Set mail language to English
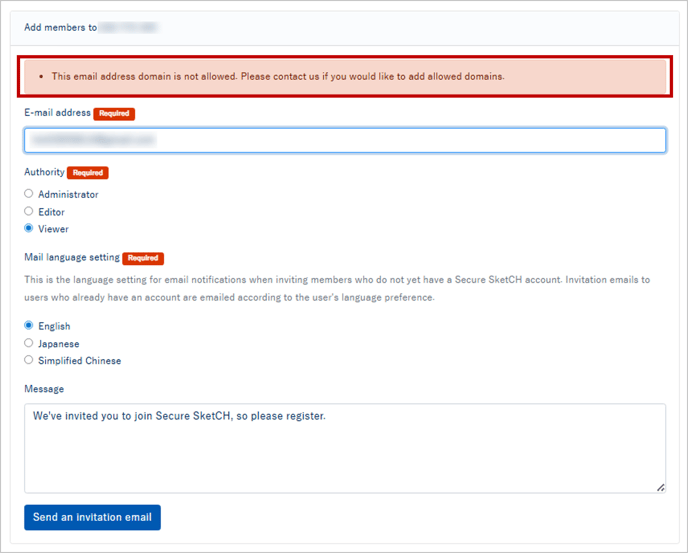This screenshot has width=688, height=553. coord(29,326)
